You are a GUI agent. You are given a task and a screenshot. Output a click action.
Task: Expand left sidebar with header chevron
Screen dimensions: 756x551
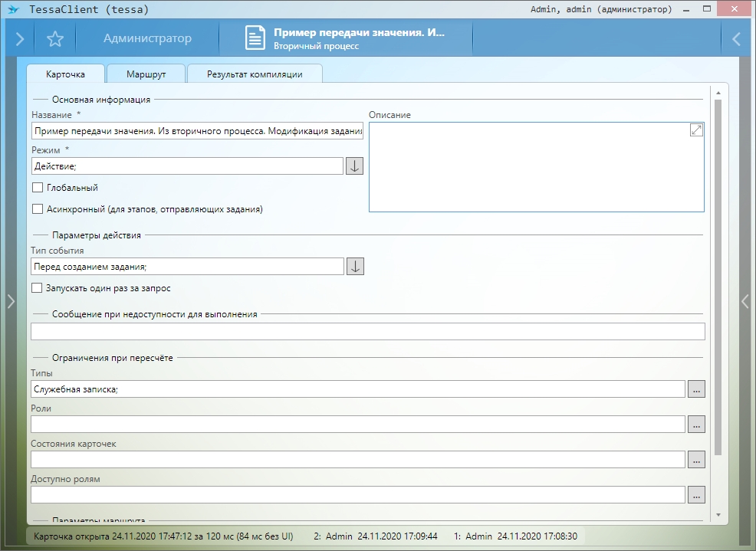pyautogui.click(x=20, y=39)
